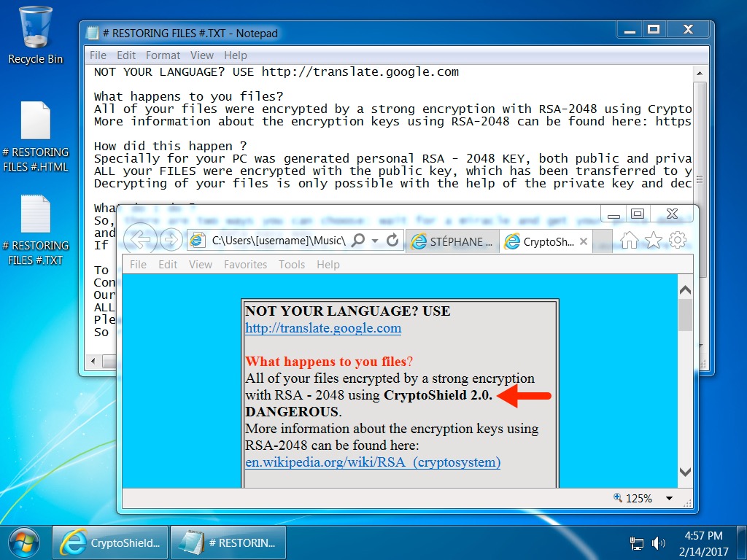Open the zoom level dropdown arrow next to 125%
This screenshot has width=747, height=560.
(x=669, y=498)
